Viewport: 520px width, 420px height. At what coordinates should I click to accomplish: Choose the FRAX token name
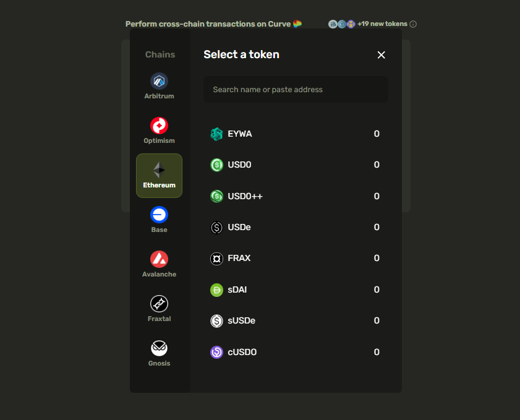coord(239,258)
